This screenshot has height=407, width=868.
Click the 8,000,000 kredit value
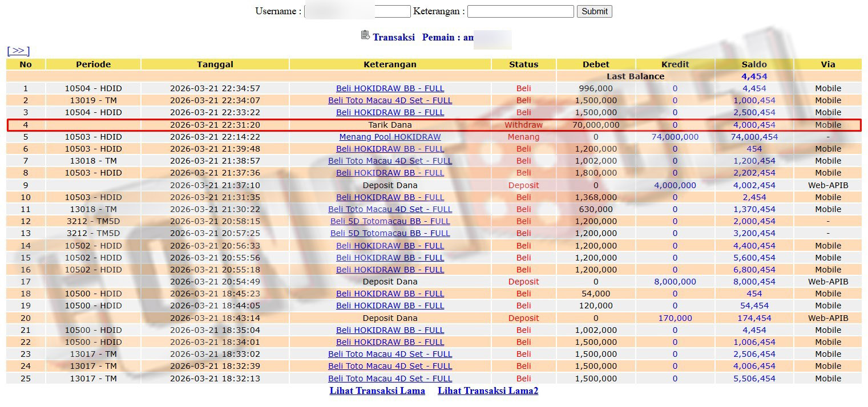[x=675, y=282]
